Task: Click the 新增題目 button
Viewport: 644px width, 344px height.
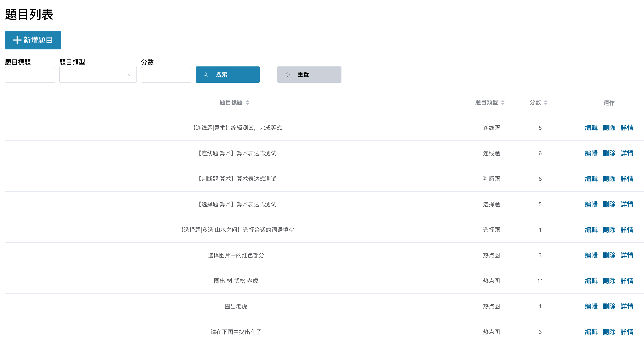Action: point(33,40)
